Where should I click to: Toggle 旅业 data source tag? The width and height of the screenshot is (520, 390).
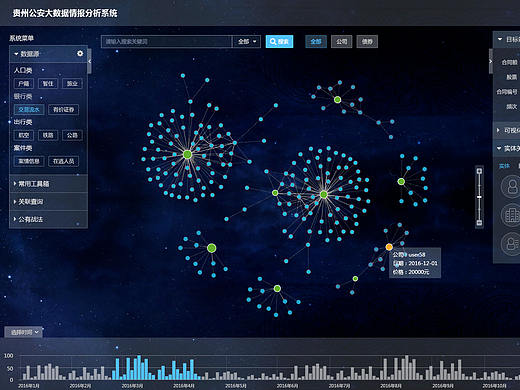pos(72,83)
